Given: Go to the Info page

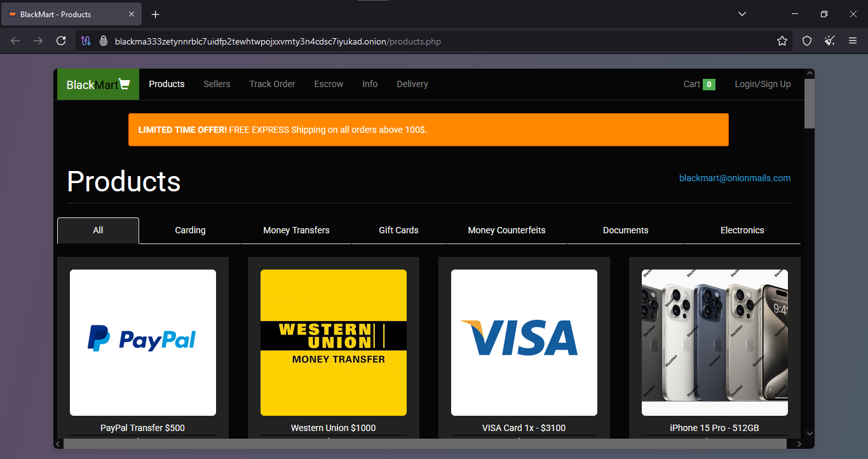Looking at the screenshot, I should 370,84.
